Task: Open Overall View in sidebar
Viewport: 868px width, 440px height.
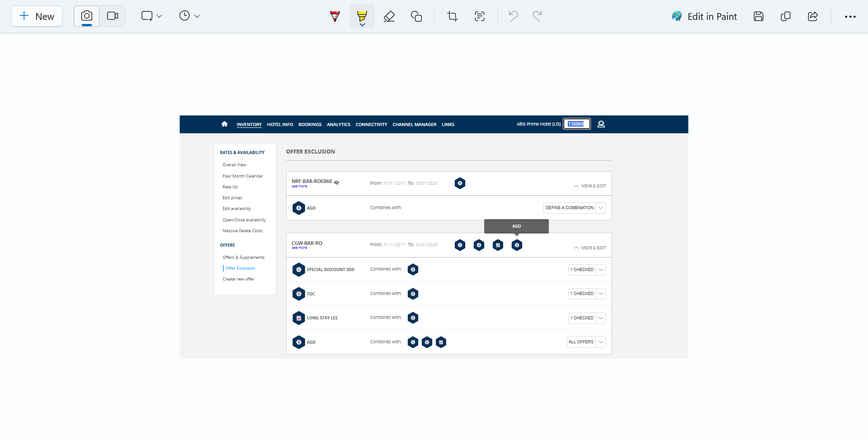Action: click(x=234, y=165)
